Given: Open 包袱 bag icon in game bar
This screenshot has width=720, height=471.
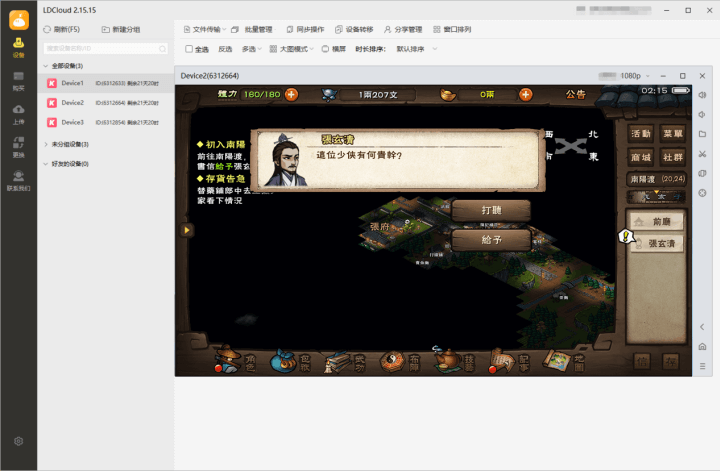Looking at the screenshot, I should (x=290, y=360).
